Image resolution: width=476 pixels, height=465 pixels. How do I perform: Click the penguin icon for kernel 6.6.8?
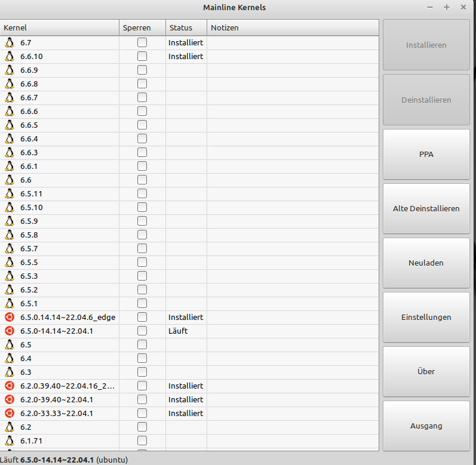[x=10, y=84]
